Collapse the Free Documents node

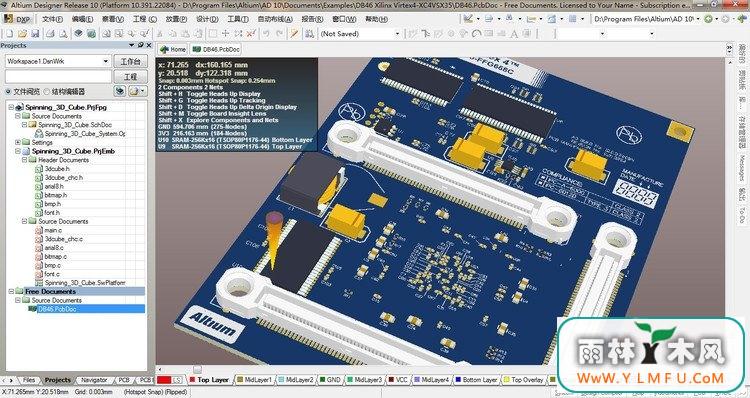click(x=11, y=291)
